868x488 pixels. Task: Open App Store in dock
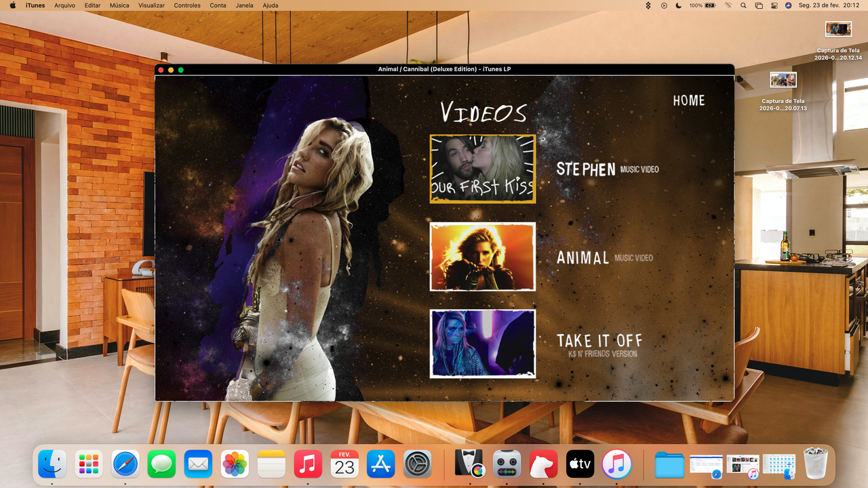tap(381, 464)
